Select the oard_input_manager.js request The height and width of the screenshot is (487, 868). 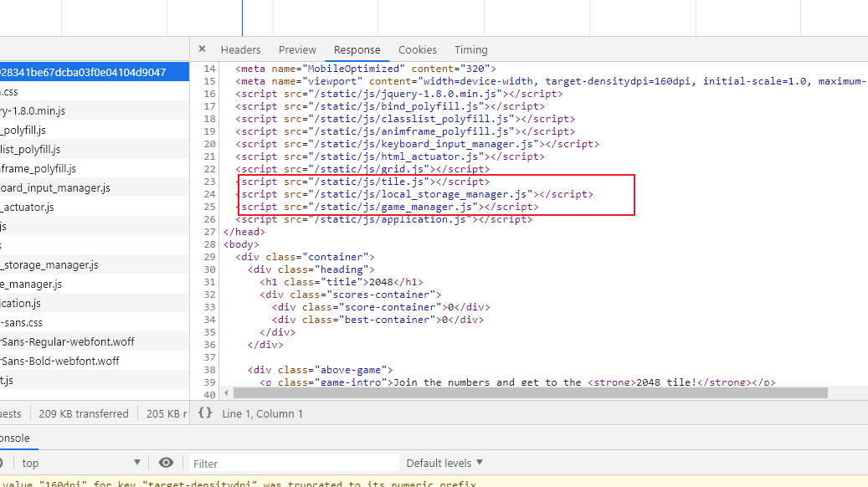tap(94, 187)
